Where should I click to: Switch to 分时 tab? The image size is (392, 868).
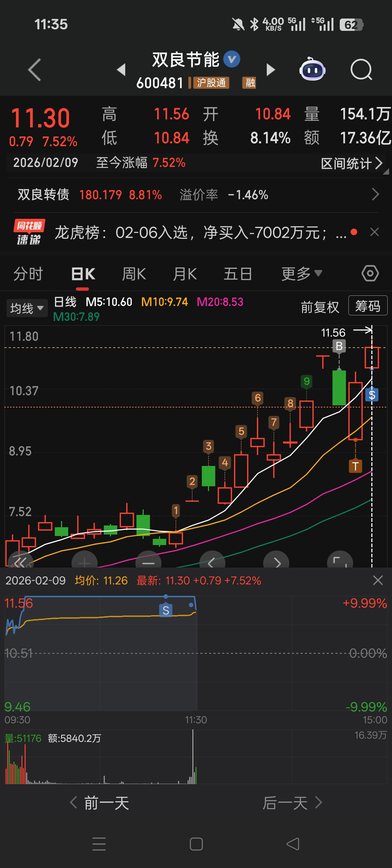pyautogui.click(x=28, y=274)
